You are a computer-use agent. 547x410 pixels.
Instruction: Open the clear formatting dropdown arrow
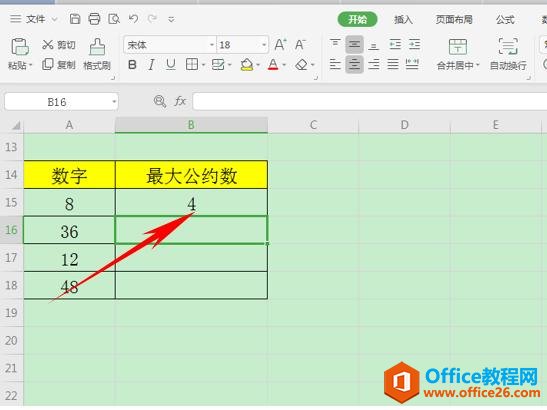(313, 65)
